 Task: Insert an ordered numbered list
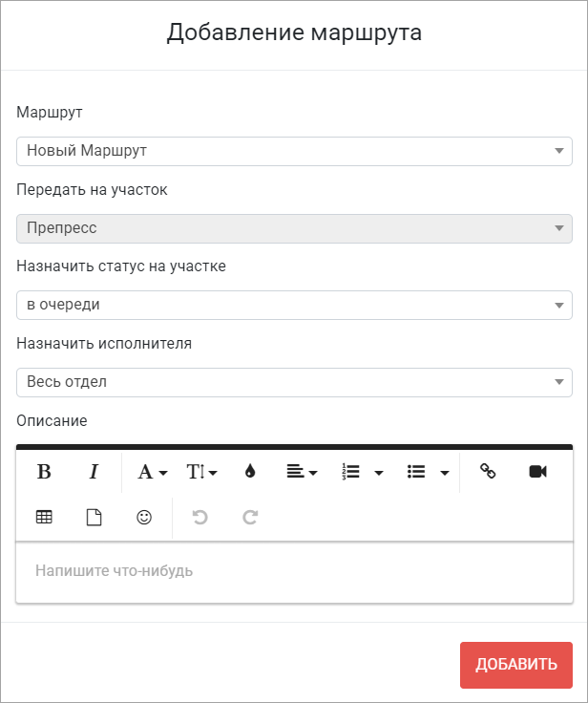(350, 472)
